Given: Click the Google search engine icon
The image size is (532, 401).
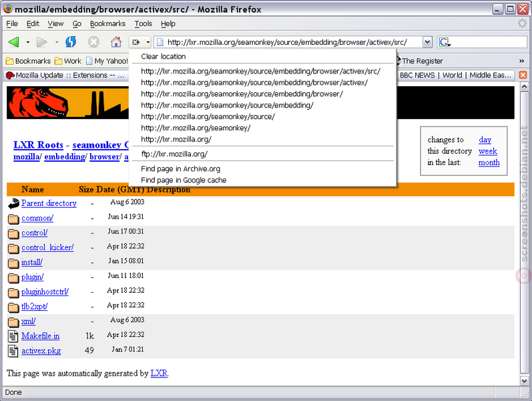Looking at the screenshot, I should point(445,42).
